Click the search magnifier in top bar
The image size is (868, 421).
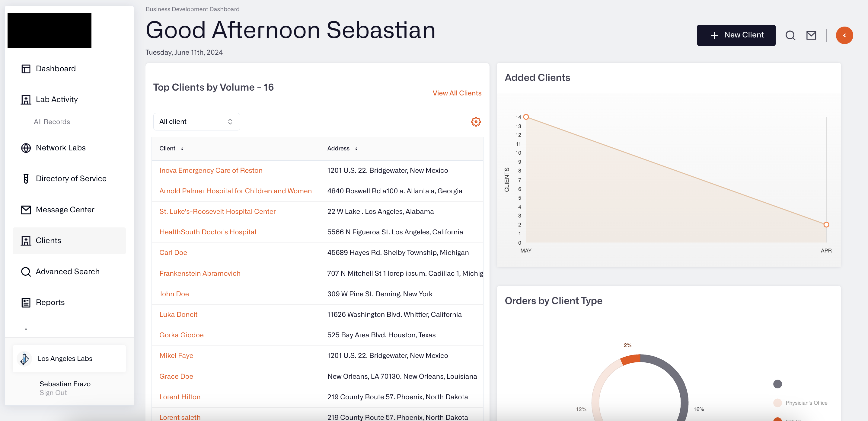click(x=790, y=35)
